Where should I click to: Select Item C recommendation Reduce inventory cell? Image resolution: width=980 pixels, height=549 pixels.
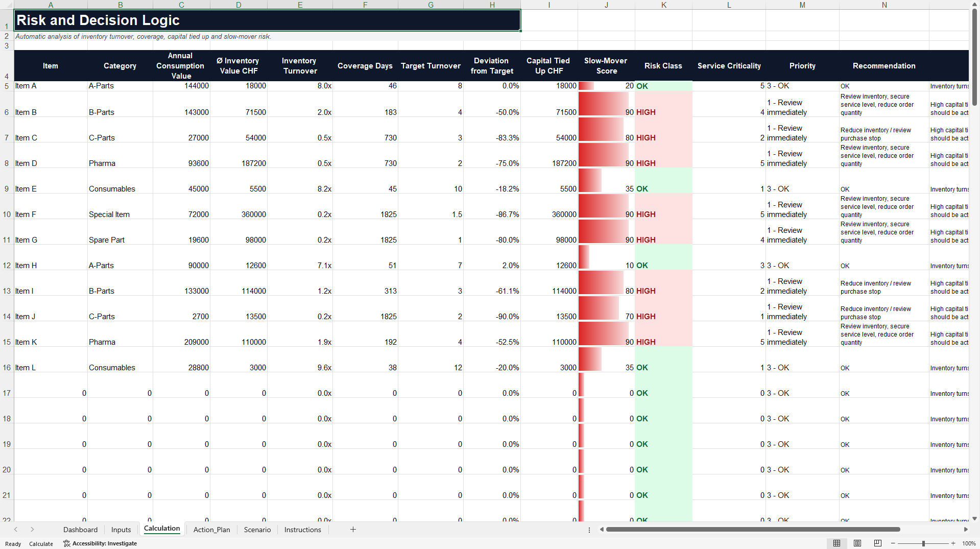click(884, 130)
